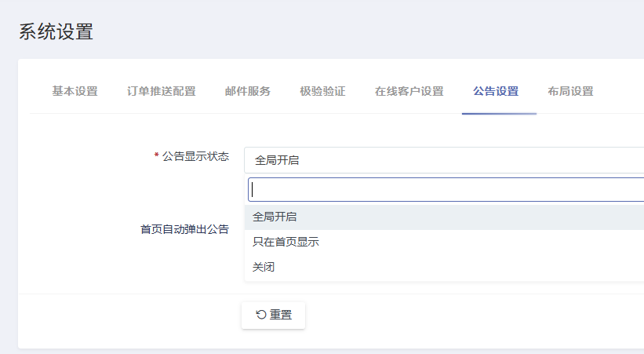Switch to the 布局设置 tab
Image resolution: width=644 pixels, height=354 pixels.
click(570, 91)
